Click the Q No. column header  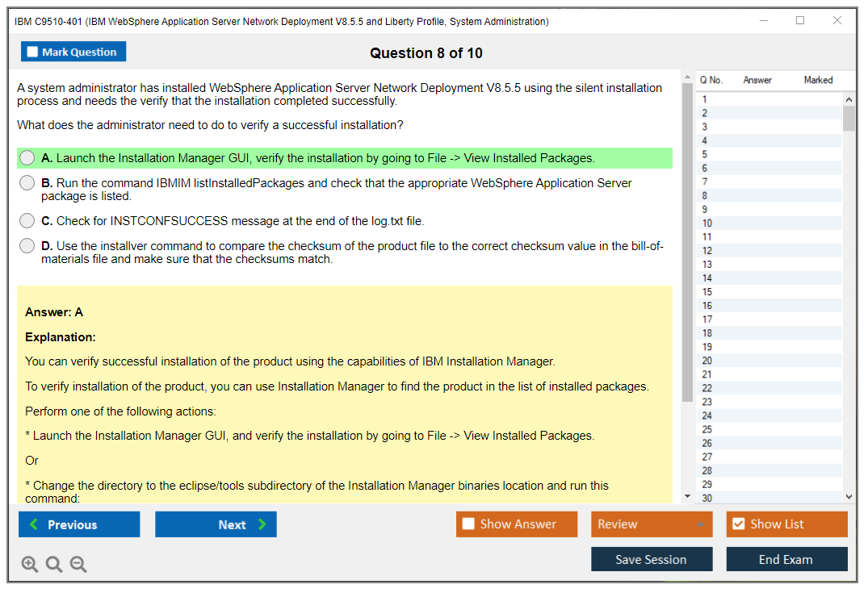point(711,80)
